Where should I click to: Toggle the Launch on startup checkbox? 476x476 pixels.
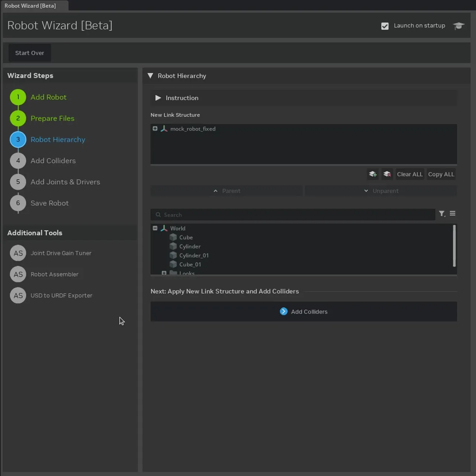[385, 26]
